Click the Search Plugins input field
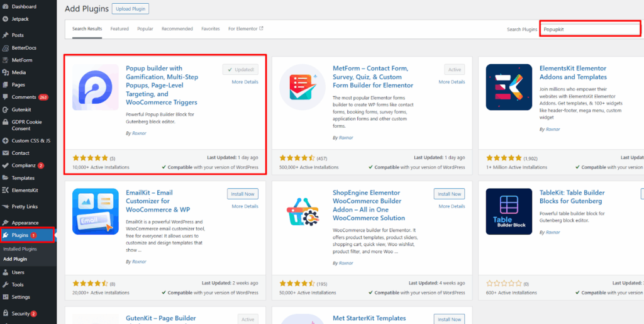This screenshot has width=644, height=324. (x=590, y=30)
